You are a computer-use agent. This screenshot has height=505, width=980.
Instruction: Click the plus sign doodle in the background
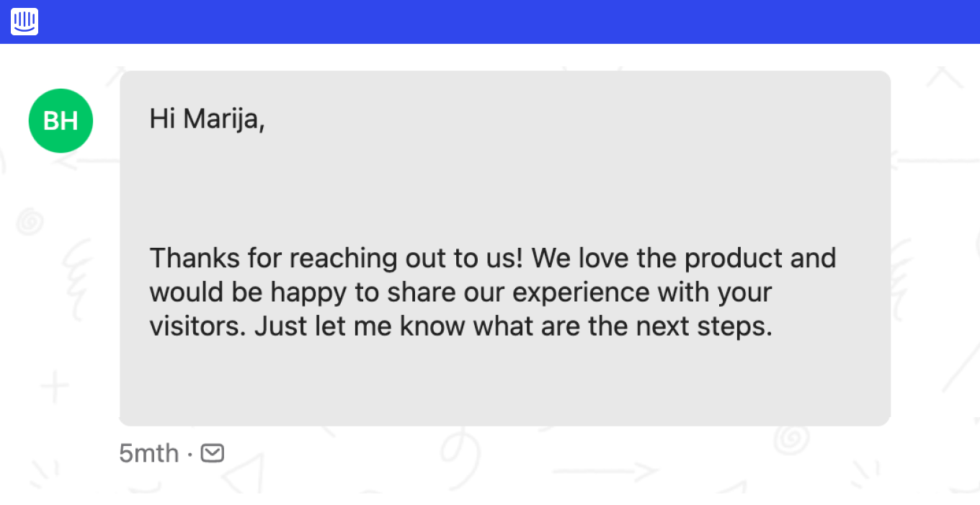tap(54, 389)
